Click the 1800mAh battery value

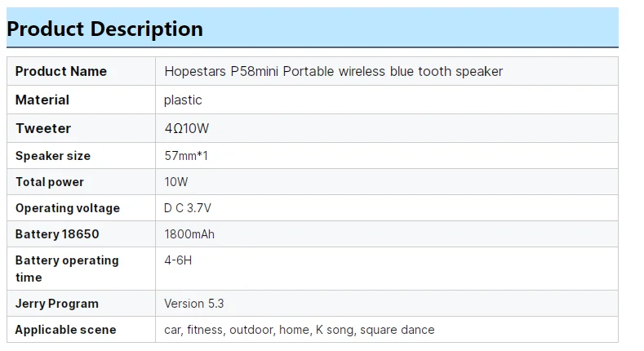189,234
